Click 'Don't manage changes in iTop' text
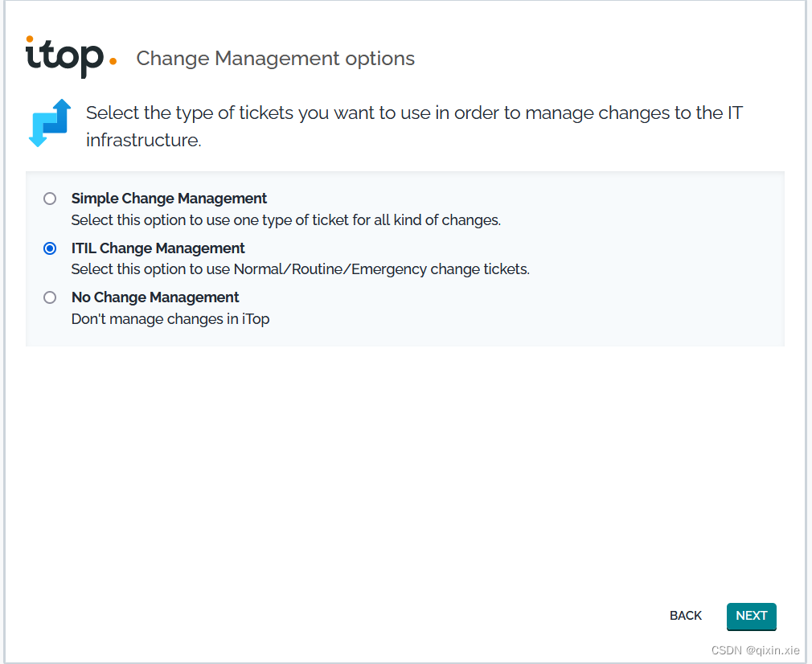812x664 pixels. pyautogui.click(x=170, y=319)
